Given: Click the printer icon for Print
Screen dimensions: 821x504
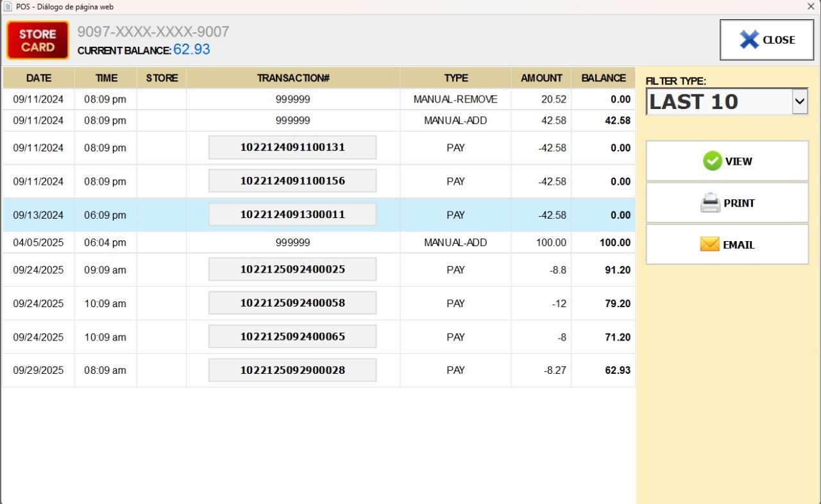Looking at the screenshot, I should (710, 203).
